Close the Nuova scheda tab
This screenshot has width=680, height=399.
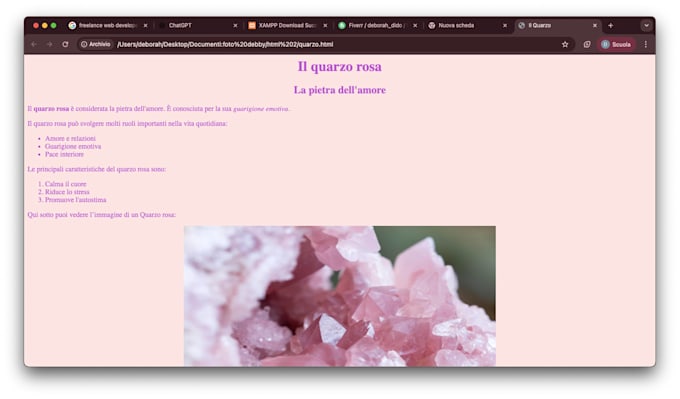click(x=505, y=26)
